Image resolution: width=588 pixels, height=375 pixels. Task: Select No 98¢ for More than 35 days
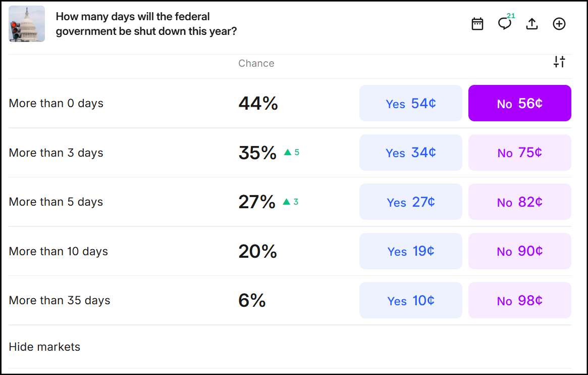tap(519, 300)
